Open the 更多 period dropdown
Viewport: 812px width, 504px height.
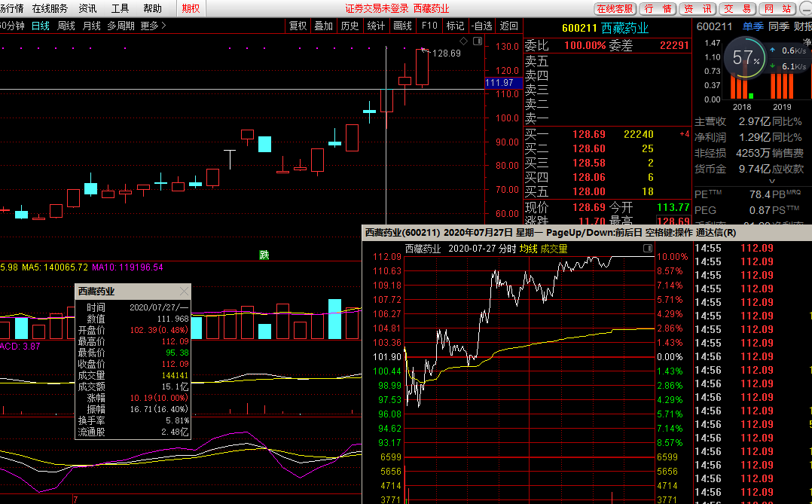pyautogui.click(x=154, y=26)
